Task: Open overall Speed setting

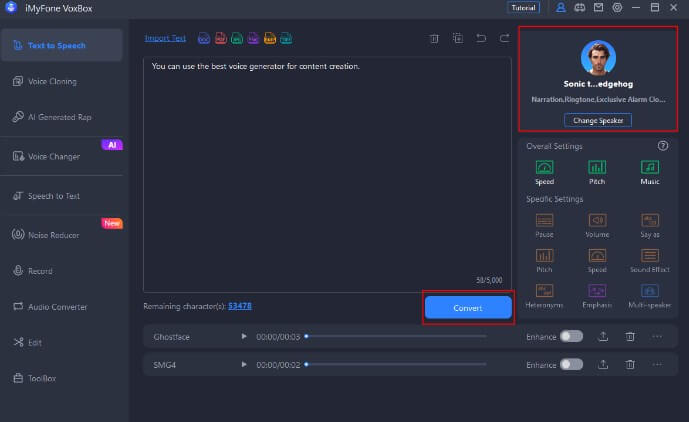Action: coord(544,172)
